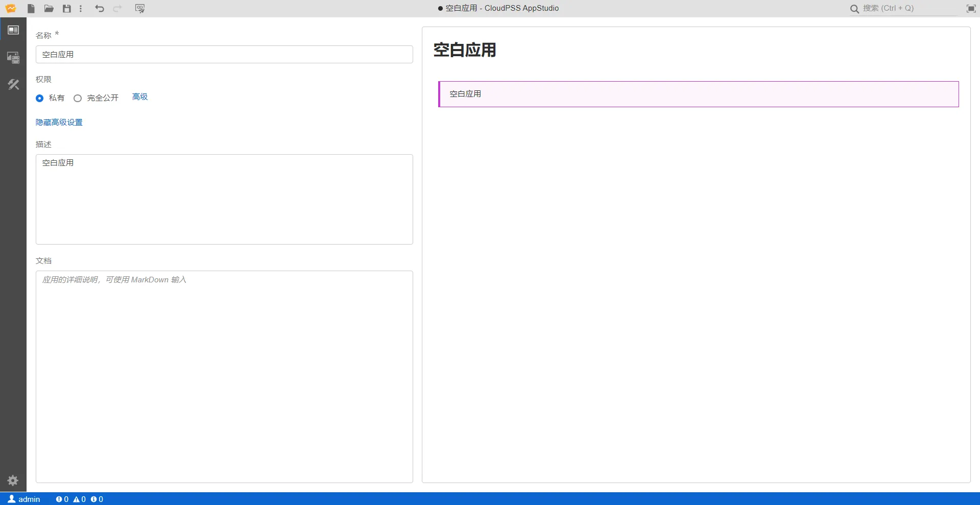Click the 空白应用 preview heading

465,50
